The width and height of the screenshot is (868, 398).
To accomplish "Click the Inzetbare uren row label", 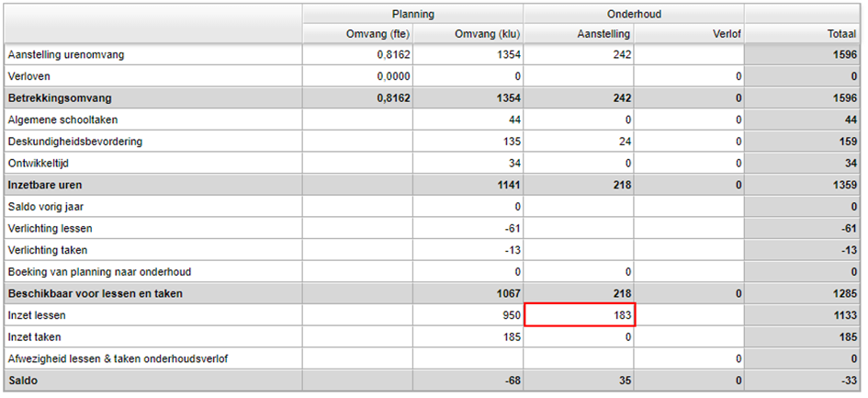I will click(x=45, y=185).
